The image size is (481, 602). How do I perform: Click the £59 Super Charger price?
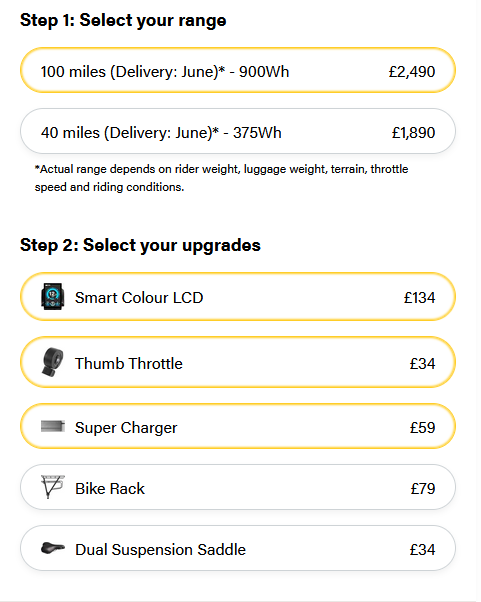coord(422,428)
